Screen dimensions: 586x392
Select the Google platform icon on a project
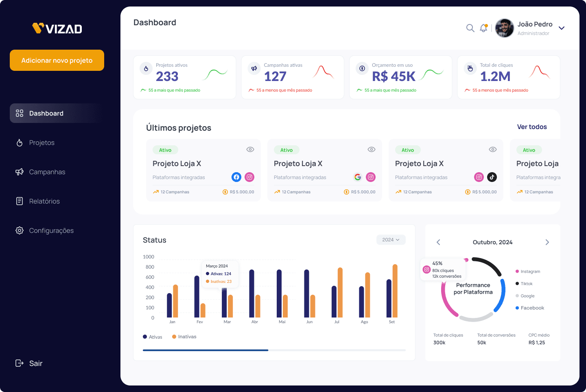tap(357, 177)
